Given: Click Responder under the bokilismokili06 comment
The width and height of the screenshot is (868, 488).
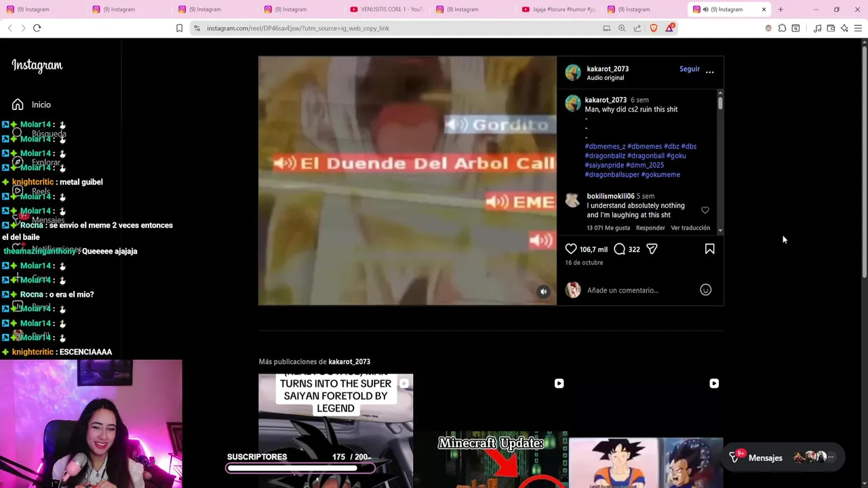Looking at the screenshot, I should coord(650,228).
